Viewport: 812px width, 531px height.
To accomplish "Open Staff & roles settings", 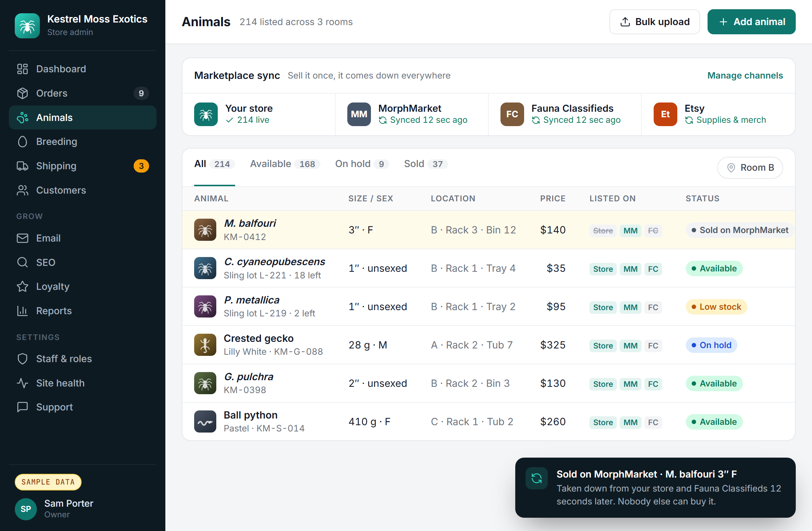I will pyautogui.click(x=83, y=359).
